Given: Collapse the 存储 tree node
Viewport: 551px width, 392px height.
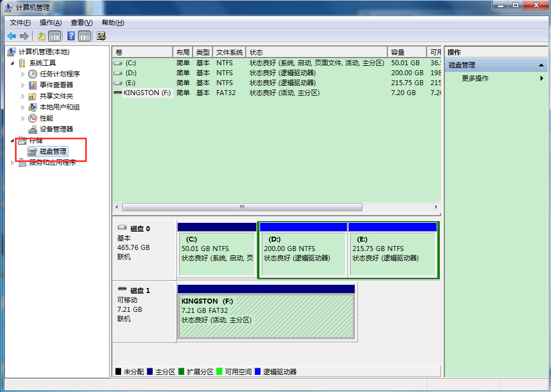Looking at the screenshot, I should pyautogui.click(x=13, y=140).
